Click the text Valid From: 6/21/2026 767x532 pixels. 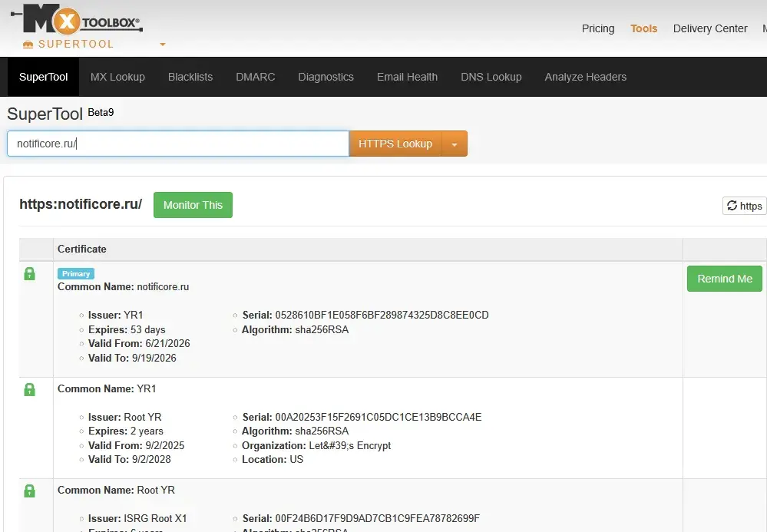[x=139, y=343]
